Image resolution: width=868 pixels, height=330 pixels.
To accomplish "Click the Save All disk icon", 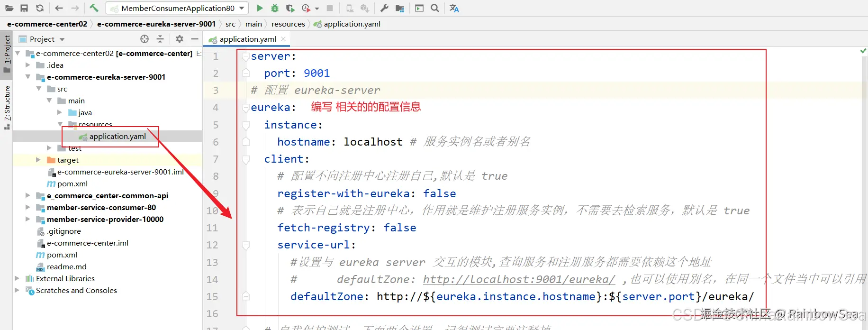I will (24, 8).
